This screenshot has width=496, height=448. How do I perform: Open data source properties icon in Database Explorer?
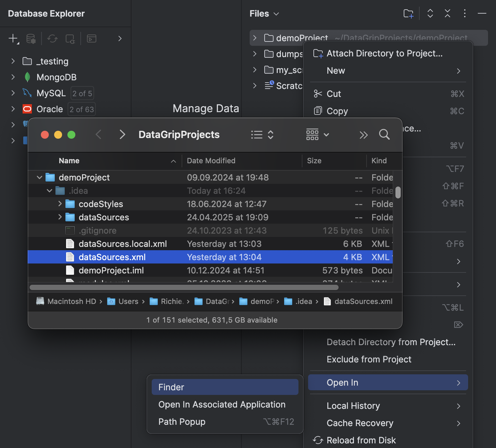click(x=31, y=38)
